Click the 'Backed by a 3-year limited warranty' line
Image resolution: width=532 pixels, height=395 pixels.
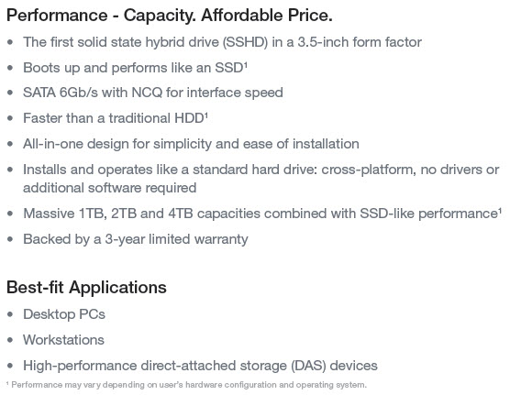pos(136,239)
